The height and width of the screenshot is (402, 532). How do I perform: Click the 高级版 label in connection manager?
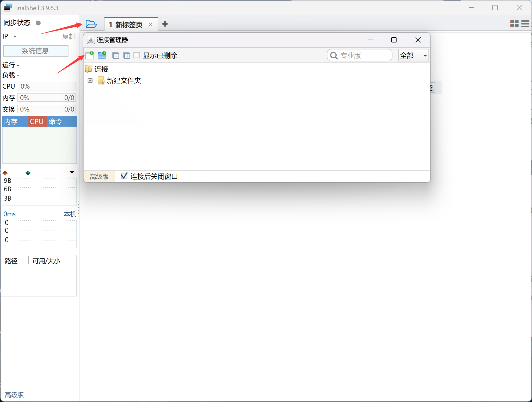[99, 177]
